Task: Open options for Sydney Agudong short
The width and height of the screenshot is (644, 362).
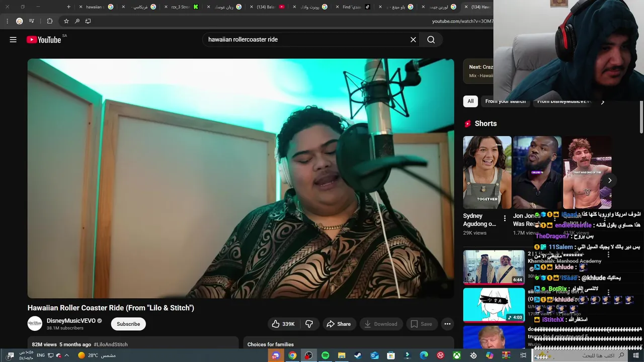Action: tap(505, 219)
